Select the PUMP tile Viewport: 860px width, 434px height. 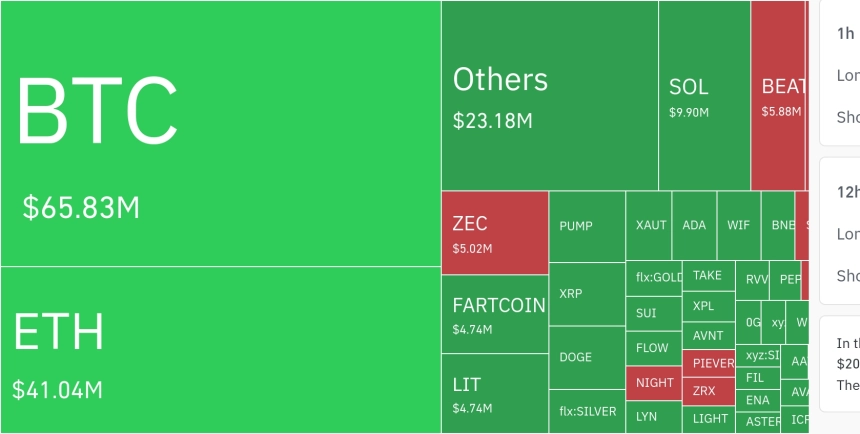click(x=587, y=226)
